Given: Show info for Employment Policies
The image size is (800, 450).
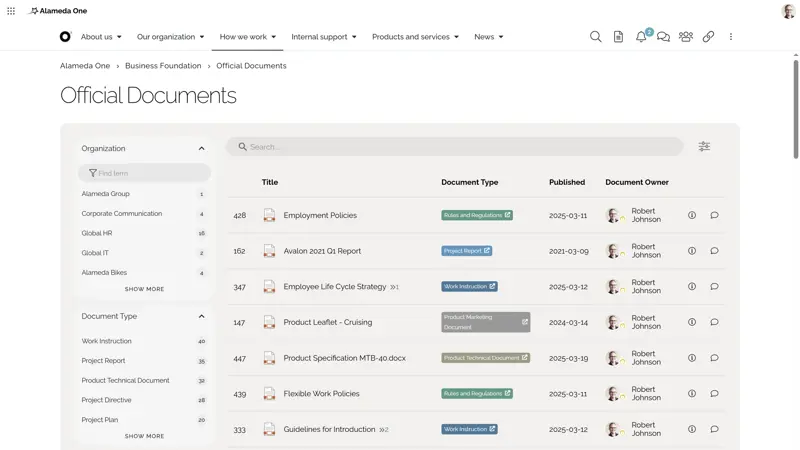Looking at the screenshot, I should coord(692,215).
